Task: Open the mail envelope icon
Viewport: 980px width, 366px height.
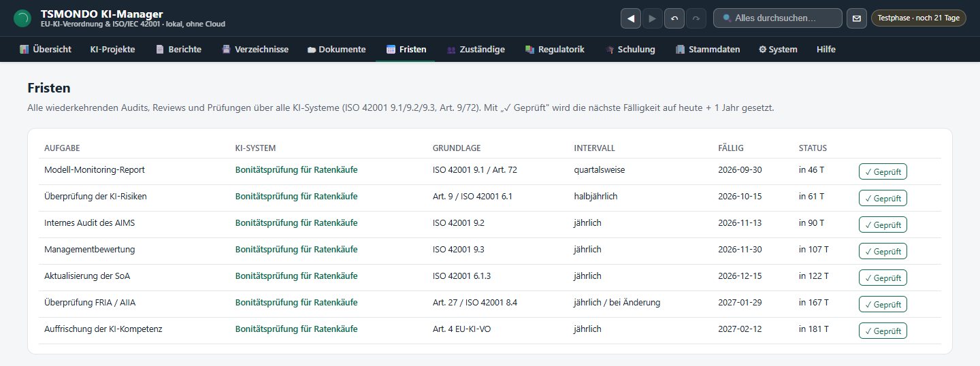Action: point(857,18)
